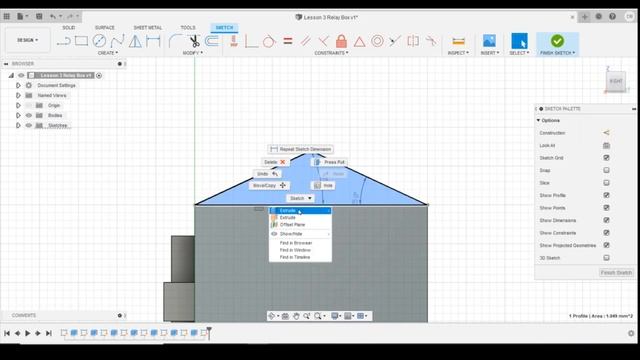Expand the Document Settings node
The height and width of the screenshot is (360, 640).
[18, 85]
